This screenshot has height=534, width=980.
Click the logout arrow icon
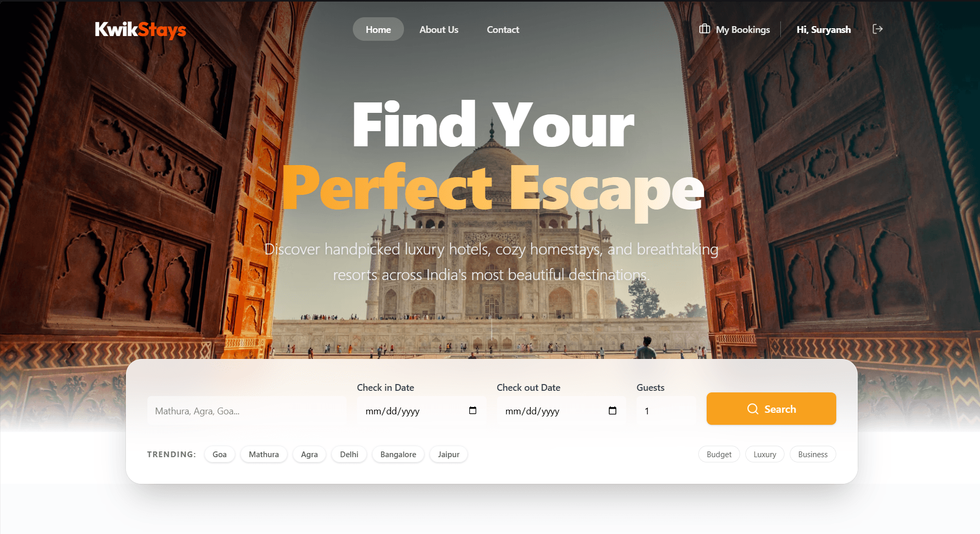(878, 29)
